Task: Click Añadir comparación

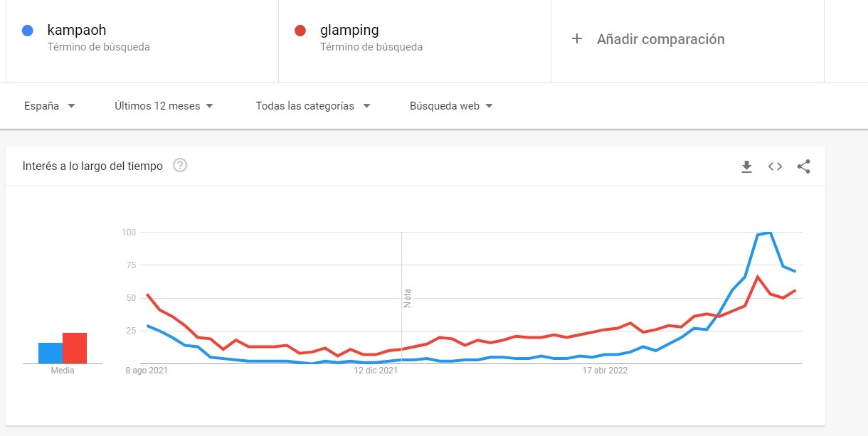Action: [x=660, y=39]
